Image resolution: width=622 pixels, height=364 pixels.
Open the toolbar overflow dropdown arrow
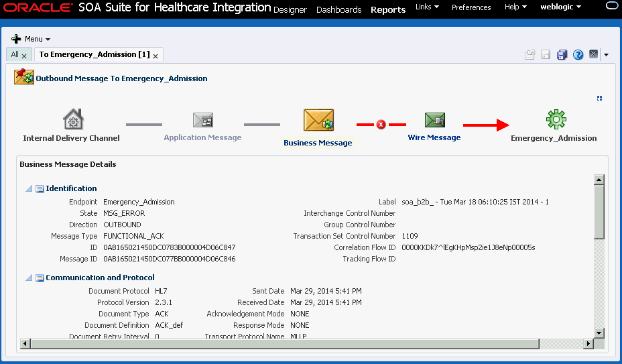pyautogui.click(x=606, y=55)
